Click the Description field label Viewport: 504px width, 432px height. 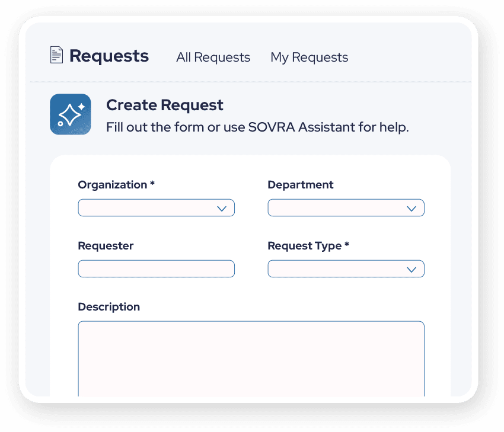tap(109, 307)
